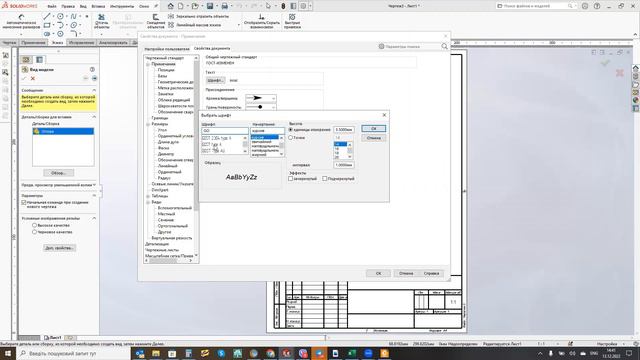640x360 pixels.
Task: Click the red X cancel icon in Model View panel
Action: tap(33, 78)
